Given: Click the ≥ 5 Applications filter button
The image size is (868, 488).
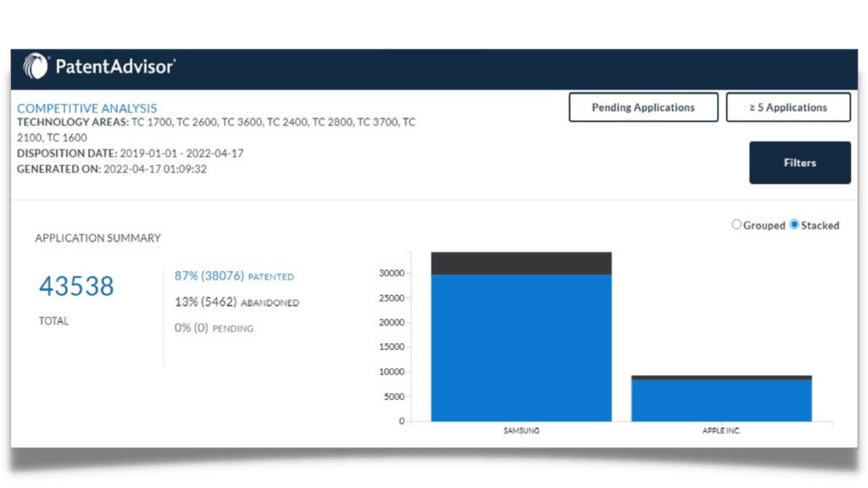Looking at the screenshot, I should [x=787, y=107].
